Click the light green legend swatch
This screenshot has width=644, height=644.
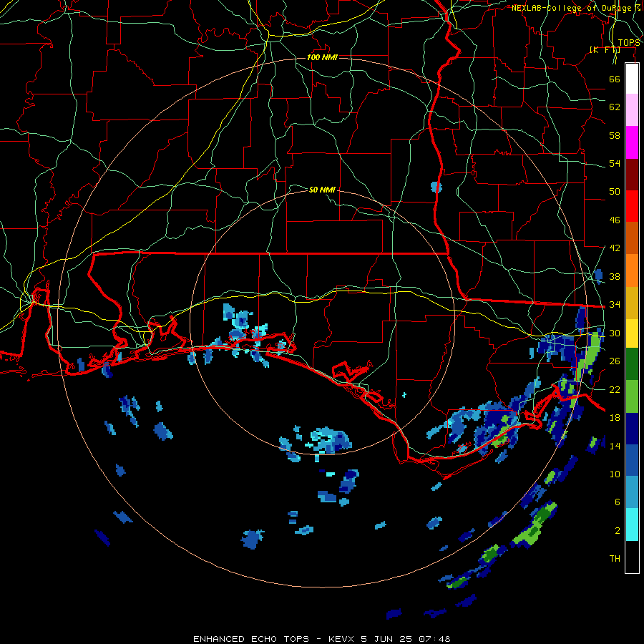point(632,396)
